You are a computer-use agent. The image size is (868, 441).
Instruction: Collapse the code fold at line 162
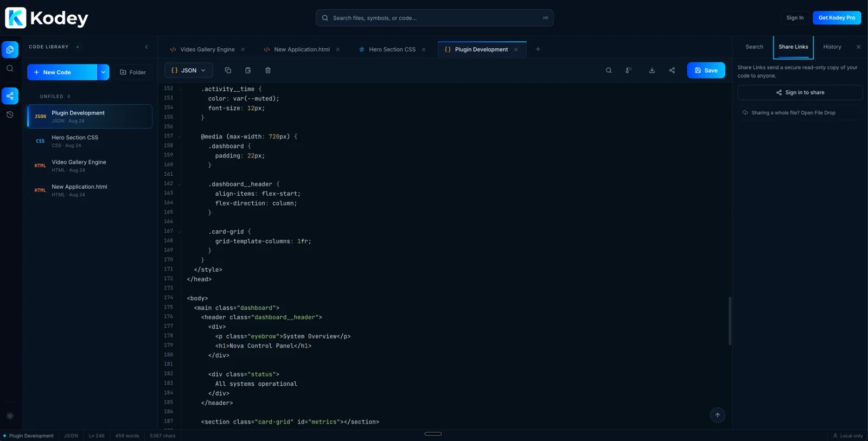(180, 184)
